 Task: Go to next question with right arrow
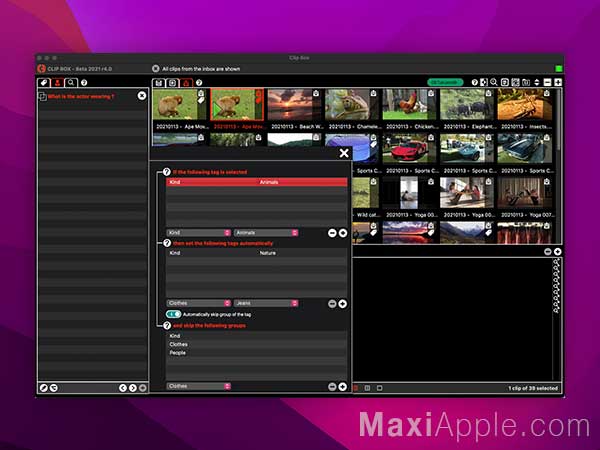click(x=132, y=388)
